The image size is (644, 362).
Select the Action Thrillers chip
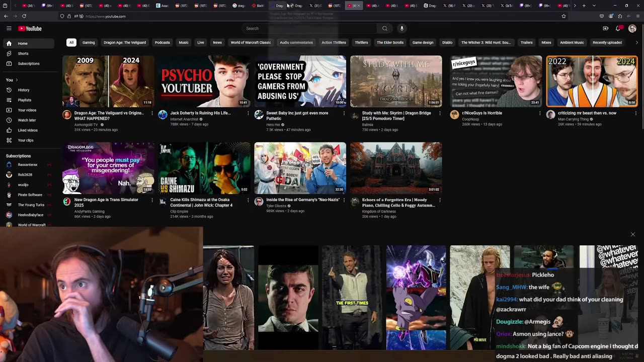[x=334, y=42]
